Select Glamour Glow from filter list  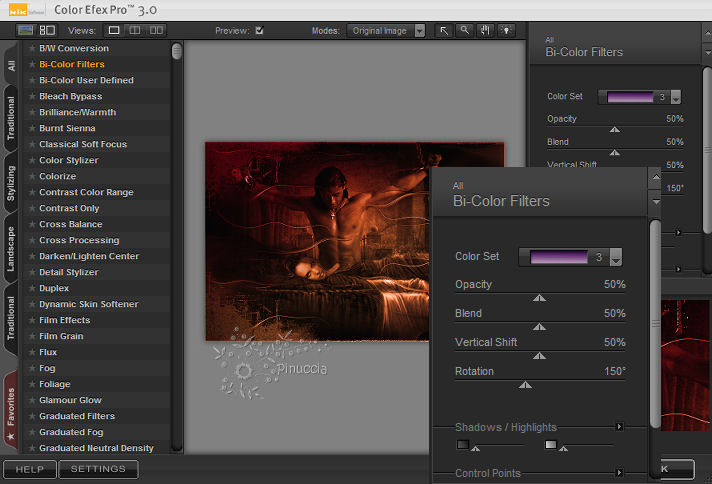[x=70, y=400]
